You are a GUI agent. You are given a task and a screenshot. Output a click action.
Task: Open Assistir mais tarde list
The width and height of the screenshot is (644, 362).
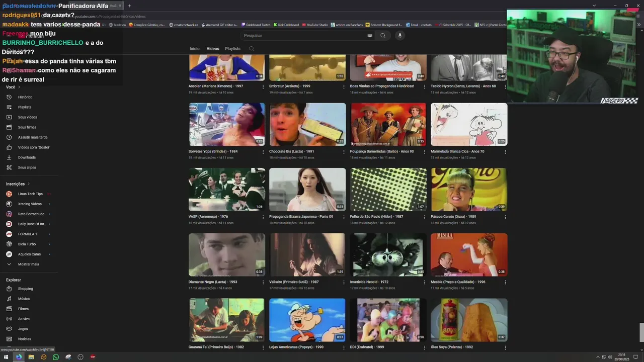point(33,137)
